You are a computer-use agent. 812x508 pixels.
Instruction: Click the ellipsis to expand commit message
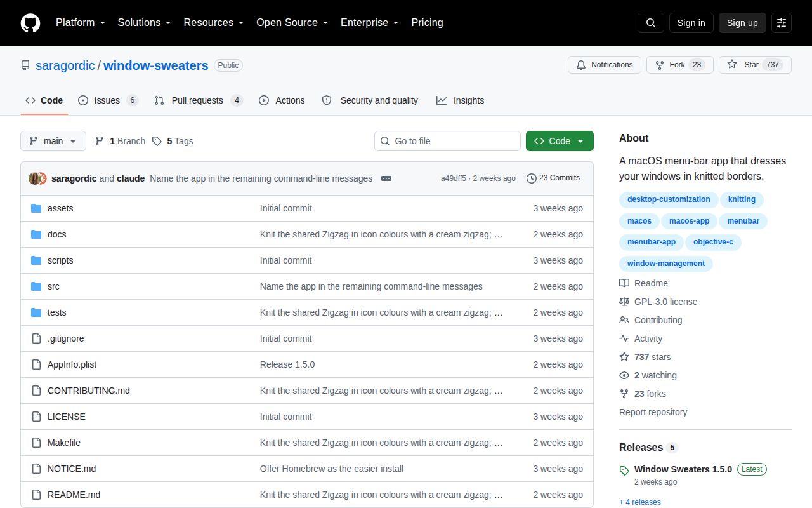click(386, 178)
